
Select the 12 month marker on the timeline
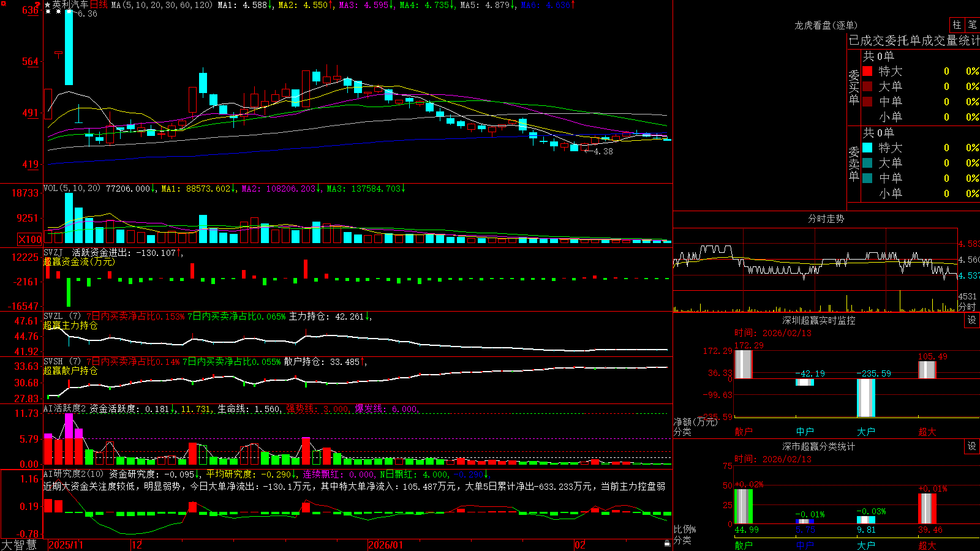pyautogui.click(x=137, y=545)
